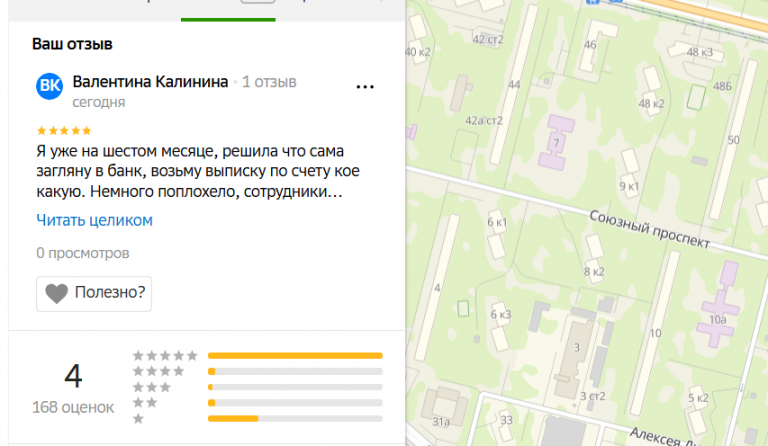Viewport: 768px width, 446px height.
Task: Select the active green-underlined tab
Action: (x=228, y=11)
